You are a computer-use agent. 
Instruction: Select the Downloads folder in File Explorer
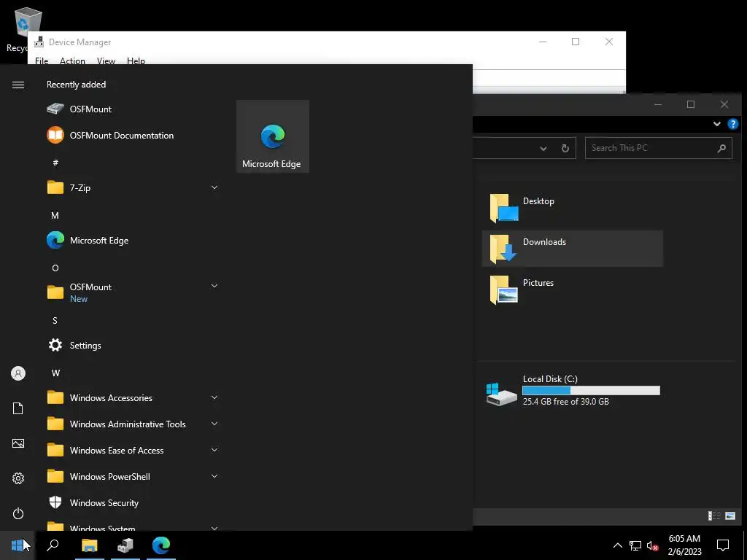[x=572, y=249]
